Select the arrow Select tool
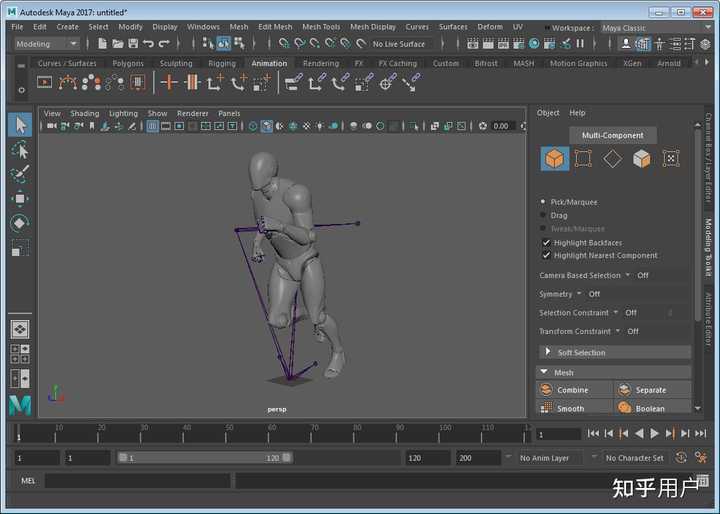Viewport: 720px width, 514px height. [20, 124]
